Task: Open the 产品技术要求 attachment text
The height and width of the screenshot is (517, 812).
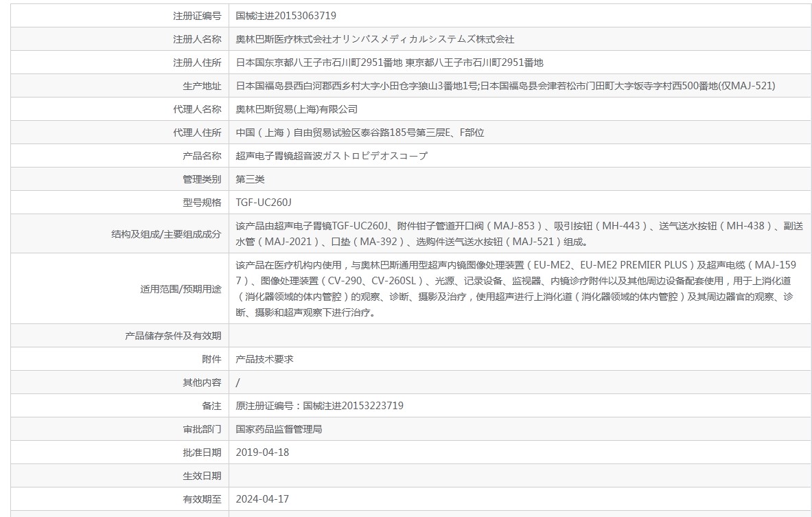Action: tap(265, 360)
